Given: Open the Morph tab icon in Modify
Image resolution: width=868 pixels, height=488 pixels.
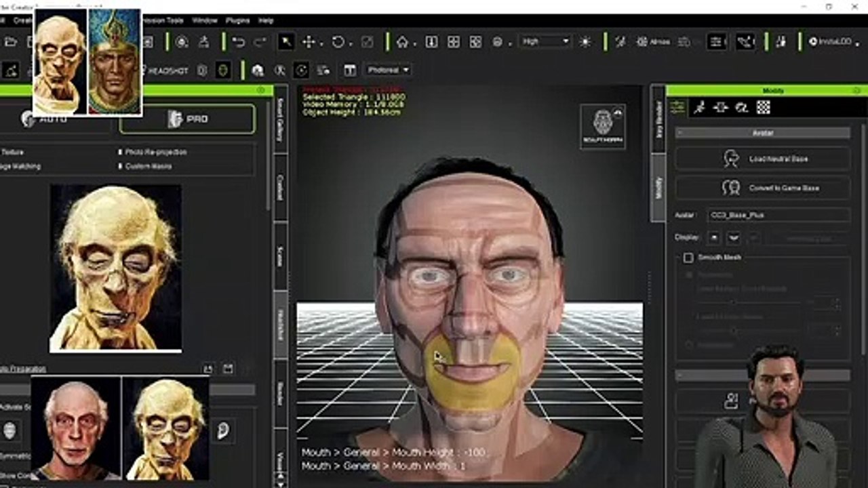Looking at the screenshot, I should pos(742,107).
